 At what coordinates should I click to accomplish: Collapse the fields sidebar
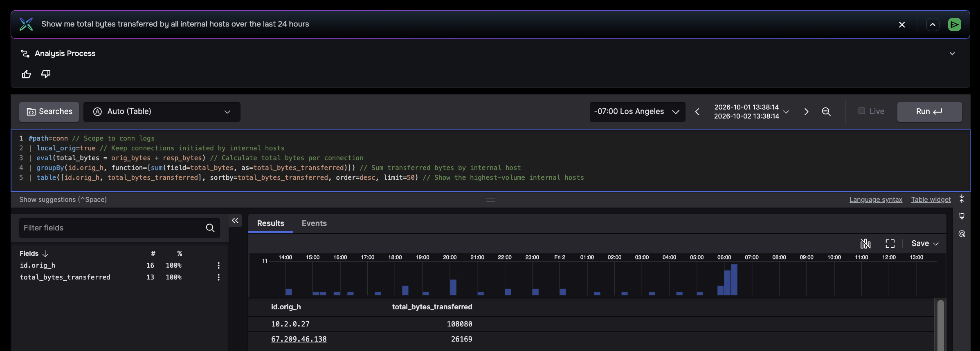pos(235,221)
